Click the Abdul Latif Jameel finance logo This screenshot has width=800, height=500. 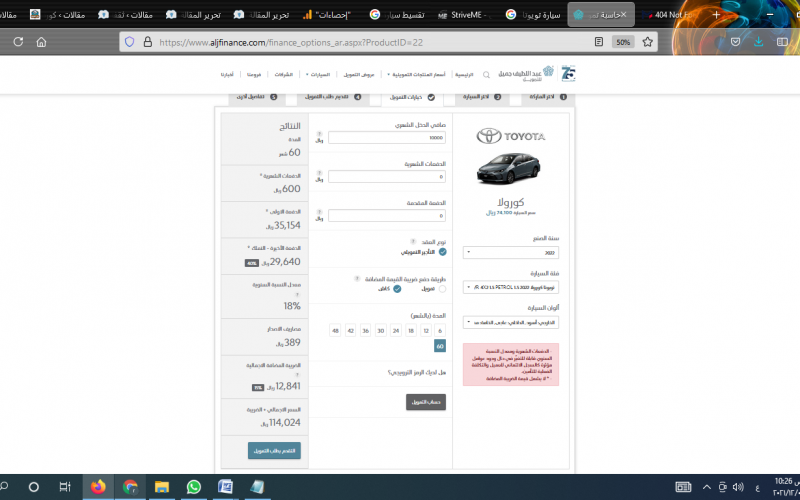(526, 73)
